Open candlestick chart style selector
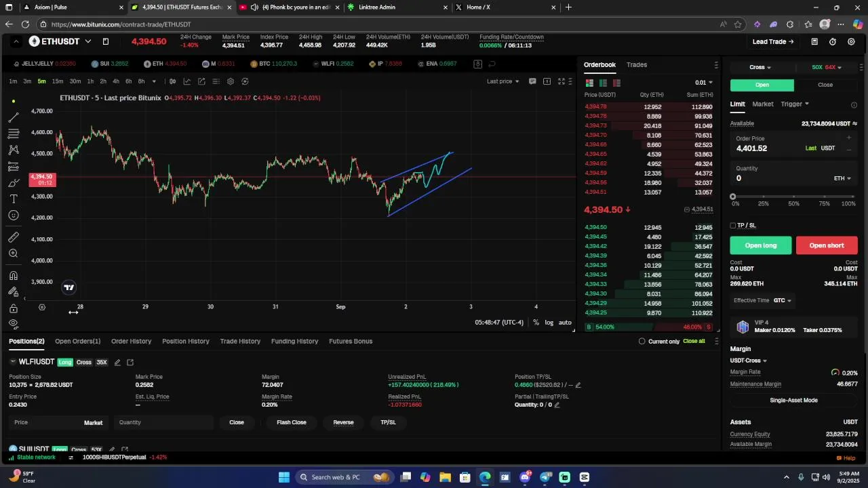Viewport: 868px width, 488px height. tap(173, 81)
